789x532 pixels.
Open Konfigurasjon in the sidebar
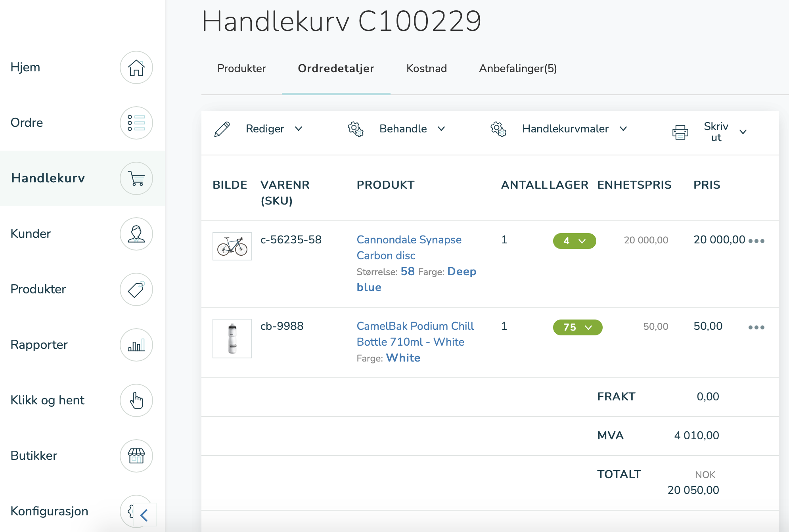pyautogui.click(x=49, y=511)
